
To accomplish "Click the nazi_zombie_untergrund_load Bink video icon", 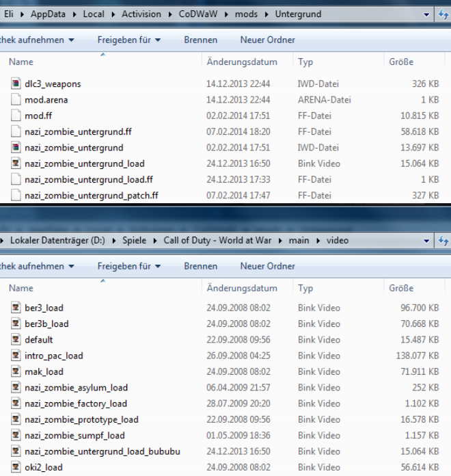I will [16, 163].
